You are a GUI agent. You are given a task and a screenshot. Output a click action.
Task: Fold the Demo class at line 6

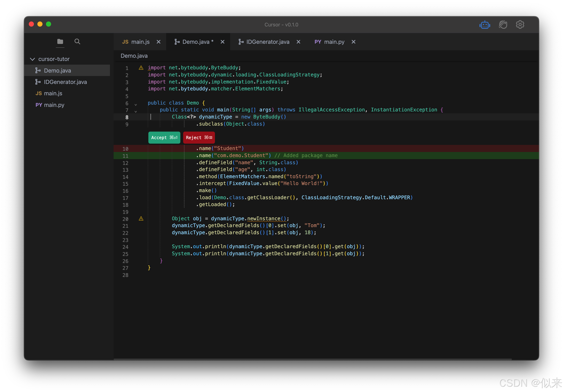click(x=136, y=105)
